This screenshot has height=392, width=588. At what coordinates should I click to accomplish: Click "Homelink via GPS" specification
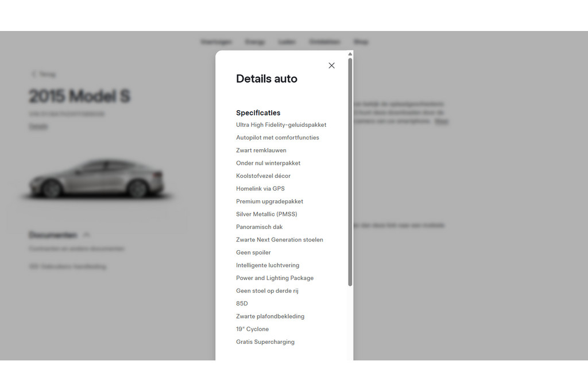260,188
